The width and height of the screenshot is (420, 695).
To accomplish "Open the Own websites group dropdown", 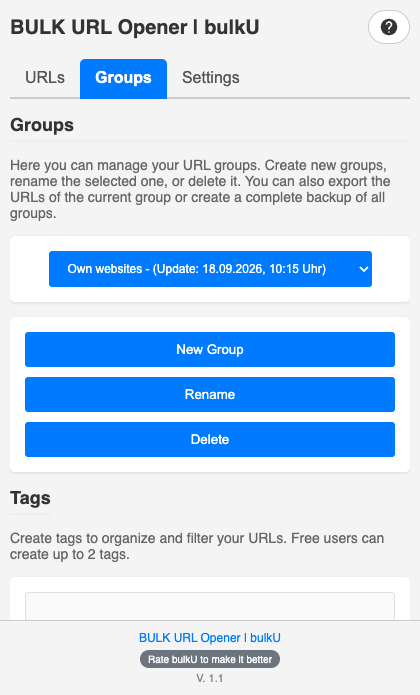I will pos(210,269).
